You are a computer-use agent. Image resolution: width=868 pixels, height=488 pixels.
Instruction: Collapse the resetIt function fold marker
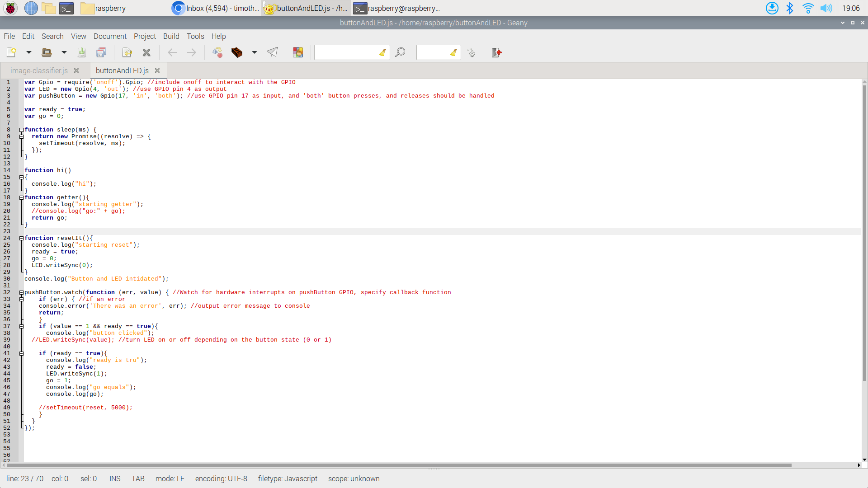tap(21, 238)
